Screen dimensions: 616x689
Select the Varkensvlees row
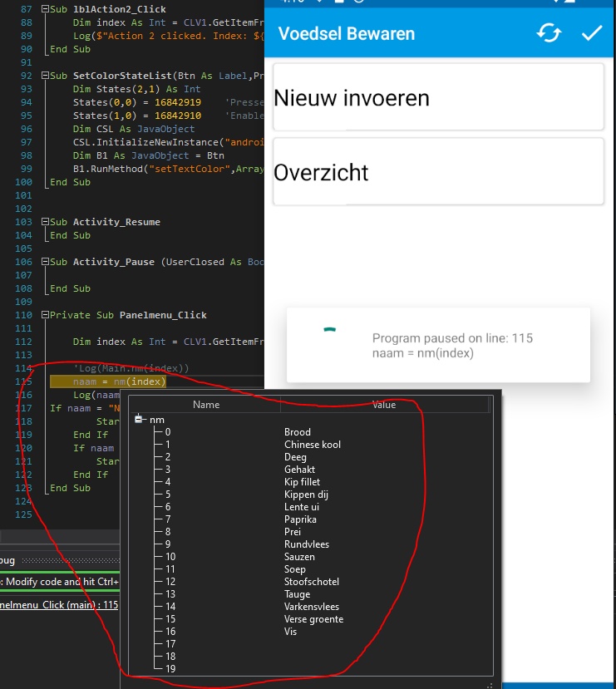(311, 607)
